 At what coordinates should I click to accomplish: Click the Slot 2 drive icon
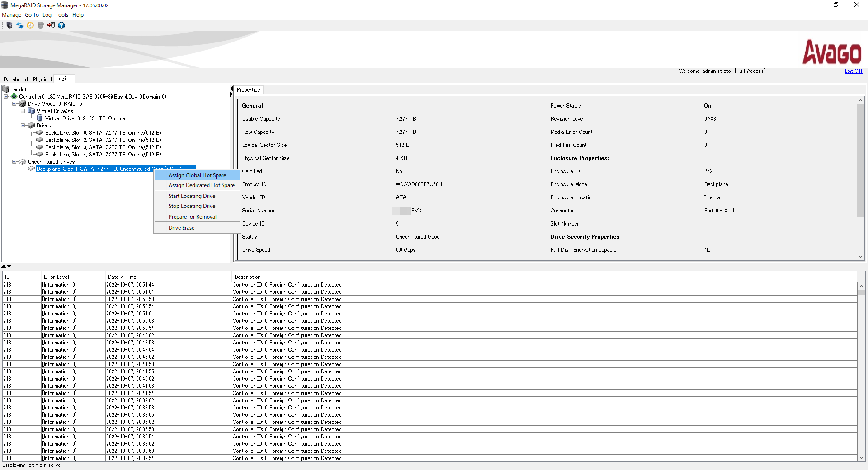pos(40,140)
